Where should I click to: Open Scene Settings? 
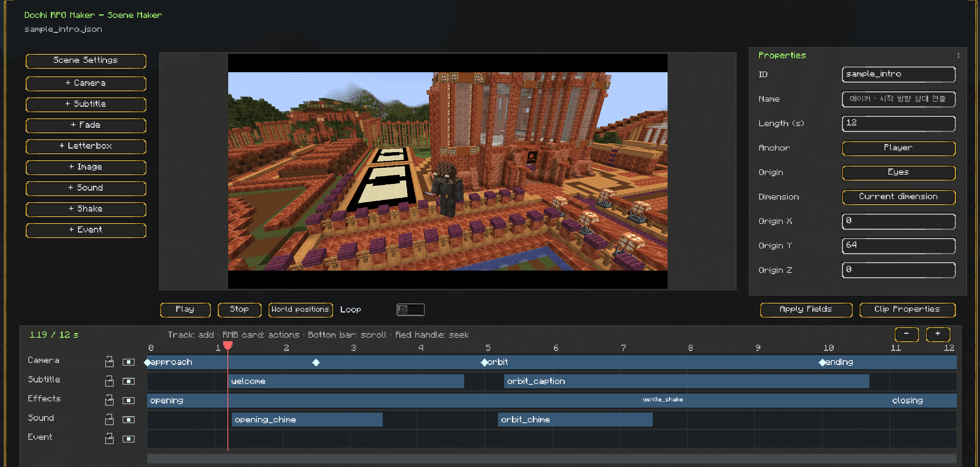(86, 61)
